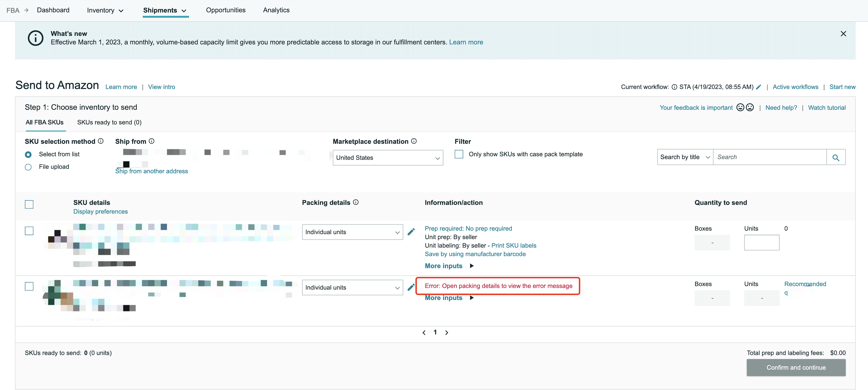
Task: Click Need help? link
Action: pyautogui.click(x=781, y=108)
